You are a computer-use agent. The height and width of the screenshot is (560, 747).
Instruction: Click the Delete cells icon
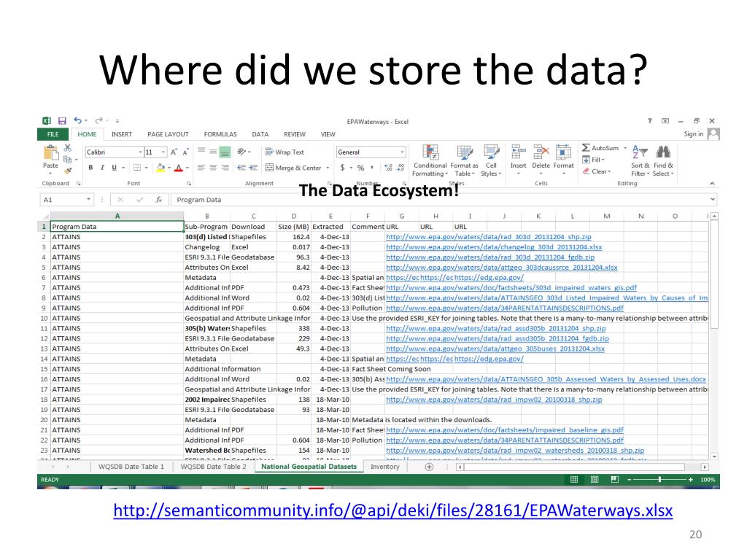point(541,152)
